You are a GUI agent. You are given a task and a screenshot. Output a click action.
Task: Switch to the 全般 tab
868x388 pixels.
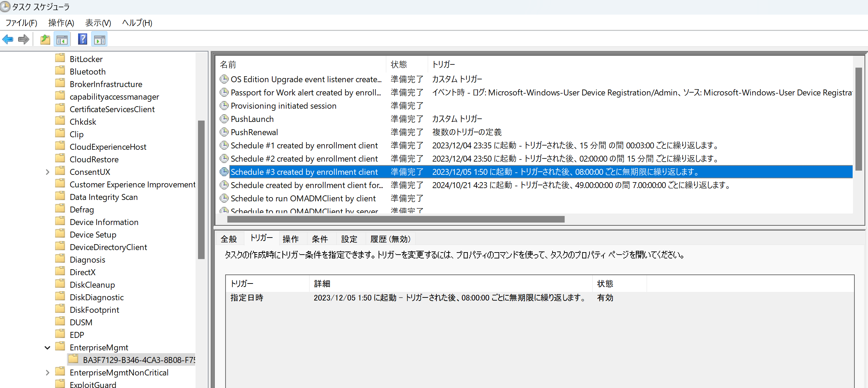[x=229, y=239]
